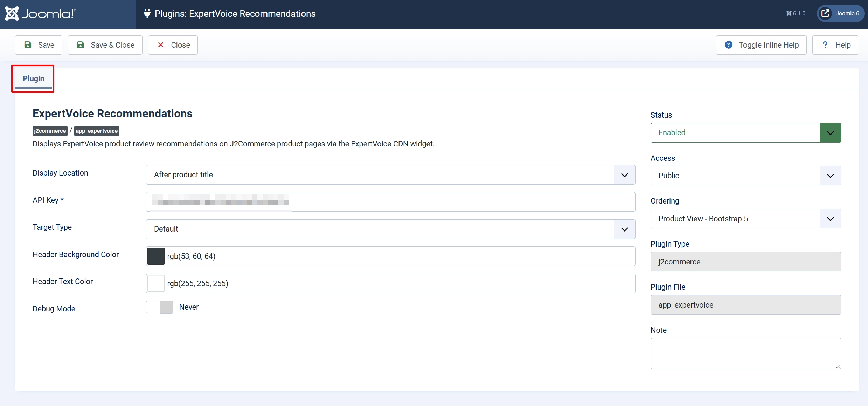
Task: Click the Plugin File label
Action: coord(668,287)
